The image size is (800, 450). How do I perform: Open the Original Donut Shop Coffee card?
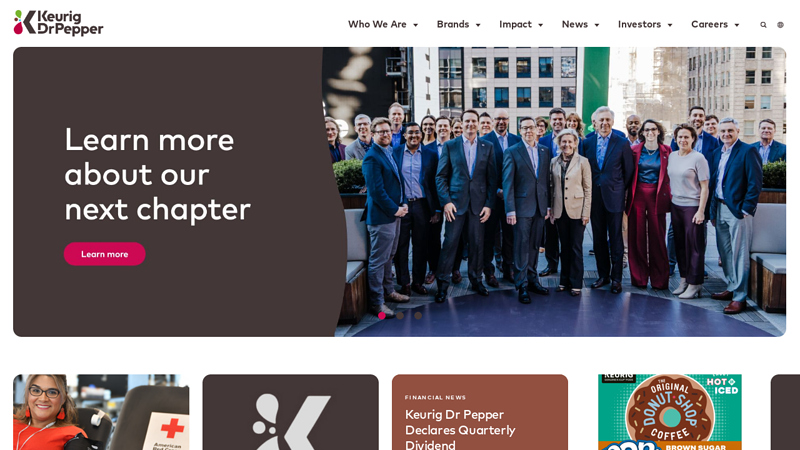click(669, 412)
